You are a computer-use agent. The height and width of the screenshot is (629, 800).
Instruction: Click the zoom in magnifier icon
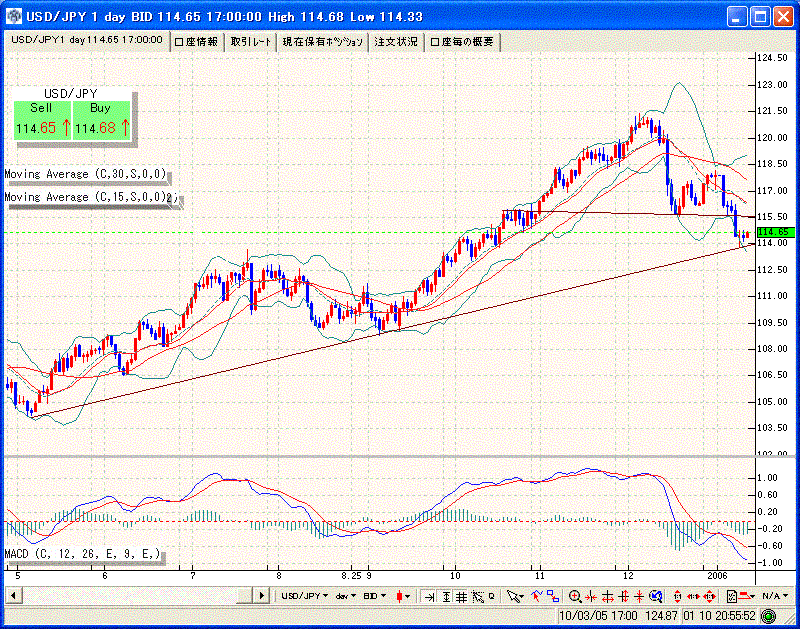575,596
